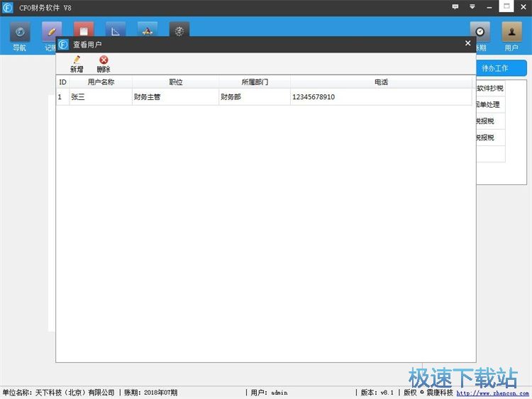Open the 用户 user toolbar icon
532x399 pixels.
pyautogui.click(x=511, y=37)
